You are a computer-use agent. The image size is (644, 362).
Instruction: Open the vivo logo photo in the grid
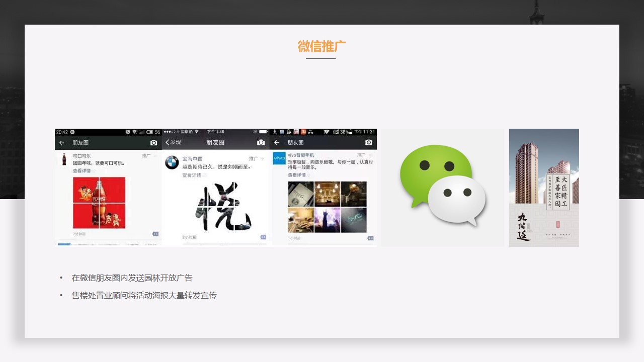(x=354, y=220)
